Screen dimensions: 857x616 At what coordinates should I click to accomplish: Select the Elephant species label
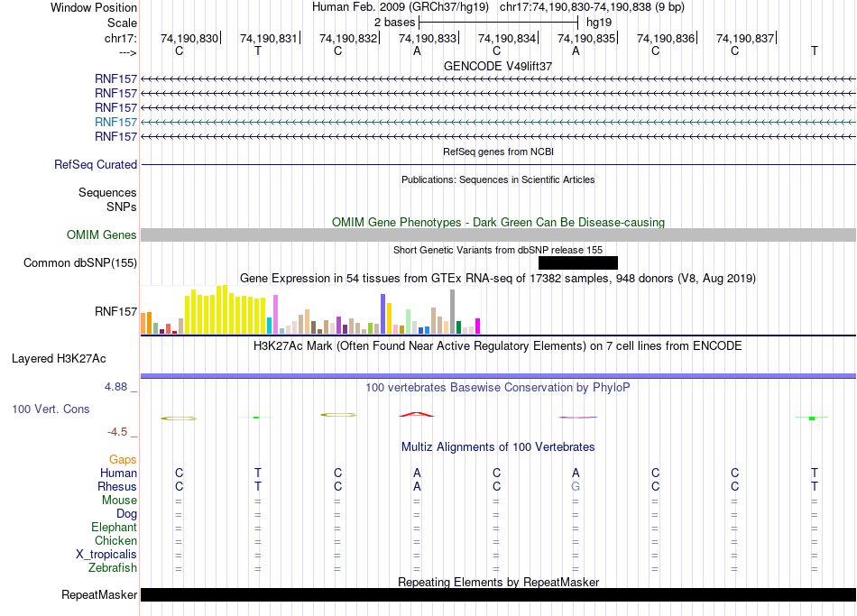[x=115, y=528]
